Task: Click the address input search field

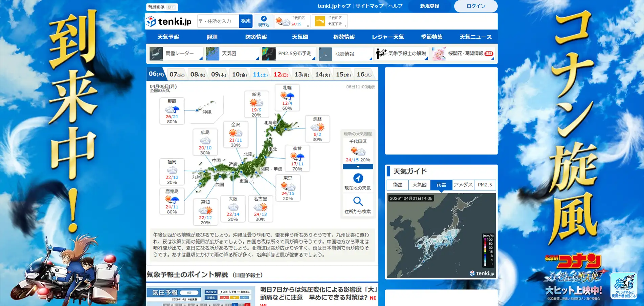Action: point(218,21)
